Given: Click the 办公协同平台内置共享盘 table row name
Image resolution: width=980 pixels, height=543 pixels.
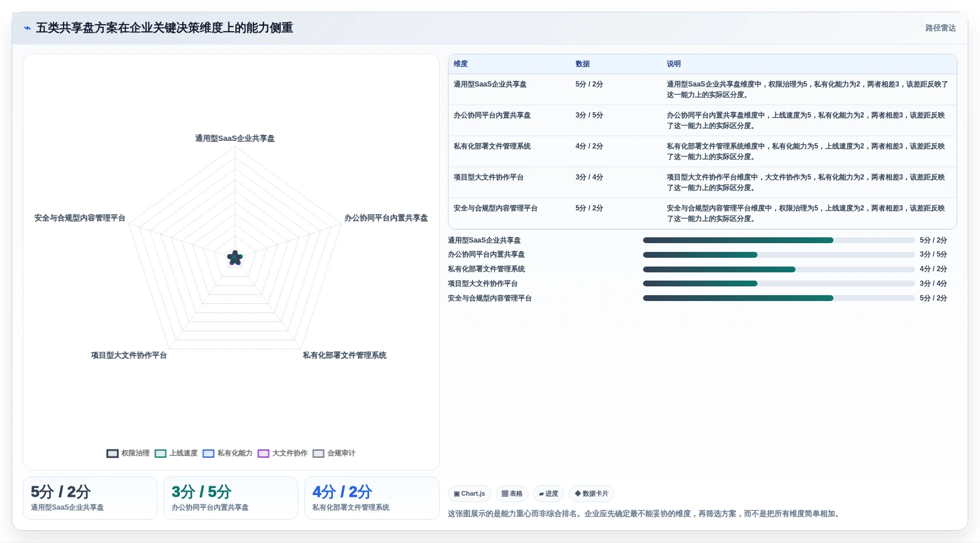Looking at the screenshot, I should pyautogui.click(x=492, y=115).
